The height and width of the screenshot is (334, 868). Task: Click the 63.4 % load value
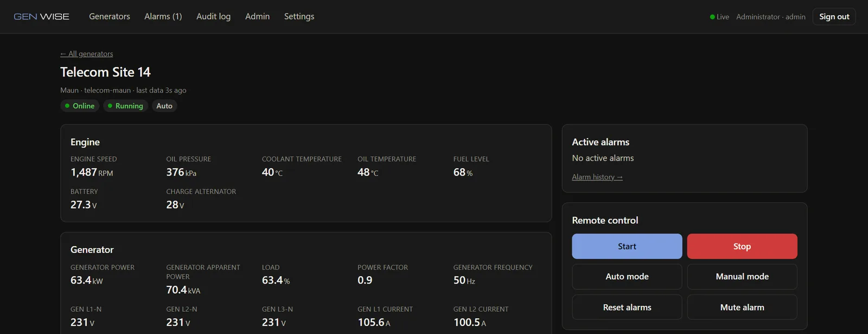click(276, 280)
